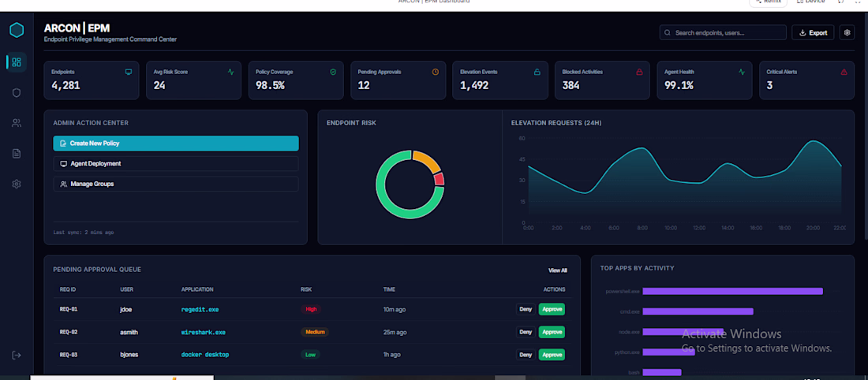The image size is (868, 380).
Task: Deny request REQ-02 for wireshark.exe
Action: [x=526, y=332]
